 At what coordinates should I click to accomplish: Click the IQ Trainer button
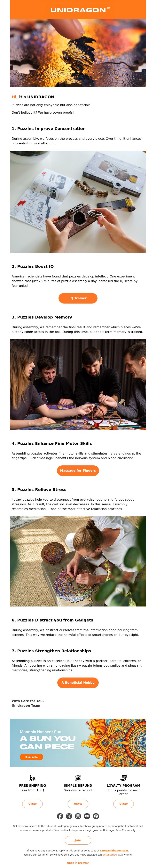coord(78,298)
